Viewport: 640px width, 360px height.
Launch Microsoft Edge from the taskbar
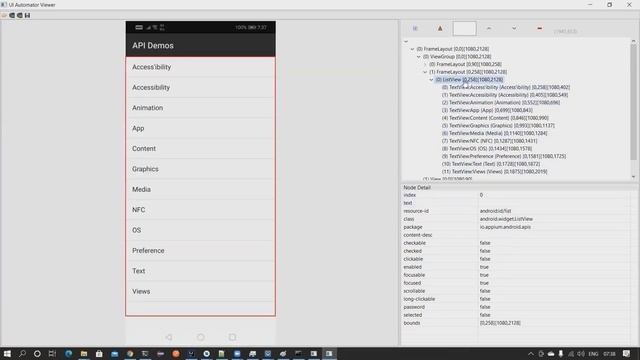[68, 353]
